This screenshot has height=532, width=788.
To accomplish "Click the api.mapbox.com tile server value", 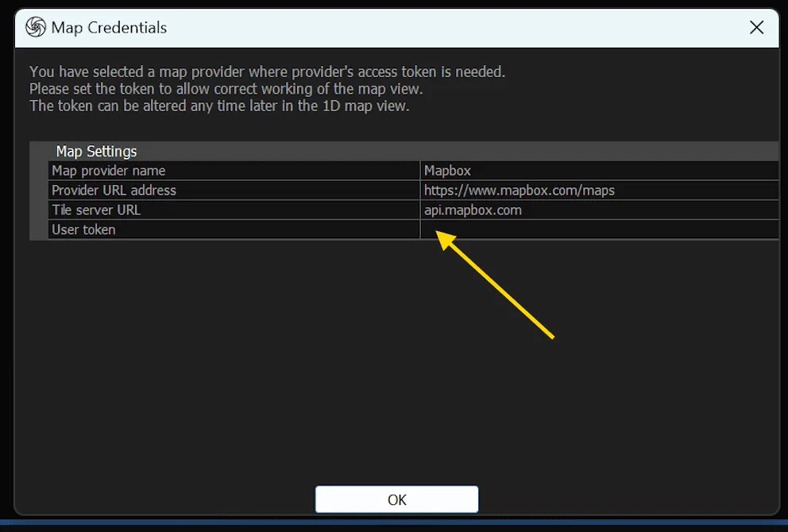I will click(x=473, y=210).
